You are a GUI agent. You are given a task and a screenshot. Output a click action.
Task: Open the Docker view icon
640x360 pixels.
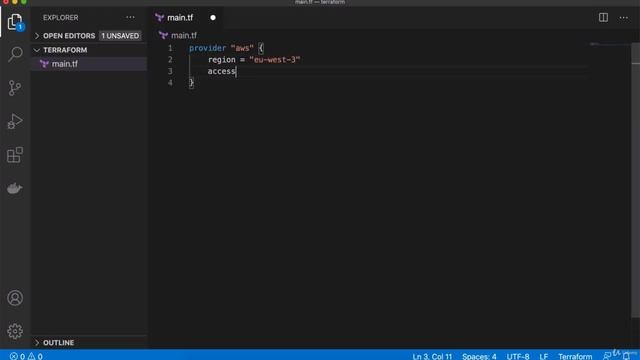point(15,188)
